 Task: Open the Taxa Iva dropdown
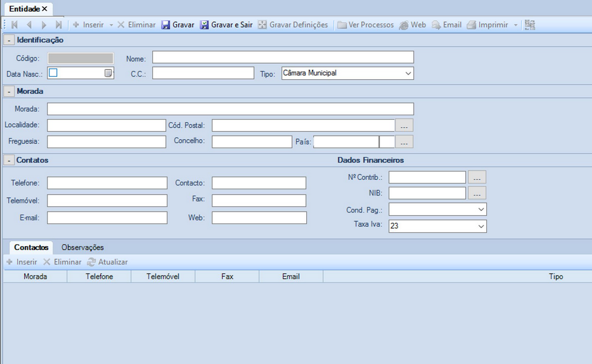tap(437, 227)
